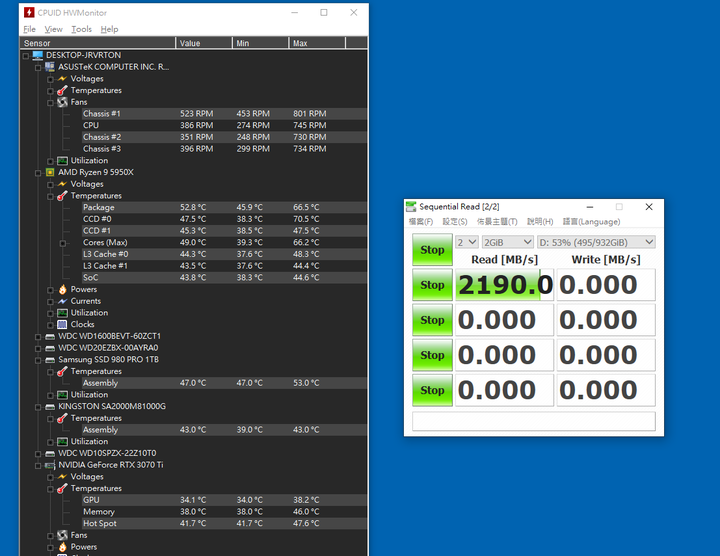The image size is (720, 556).
Task: Click the Ryzen Powers flame icon
Action: pyautogui.click(x=62, y=289)
